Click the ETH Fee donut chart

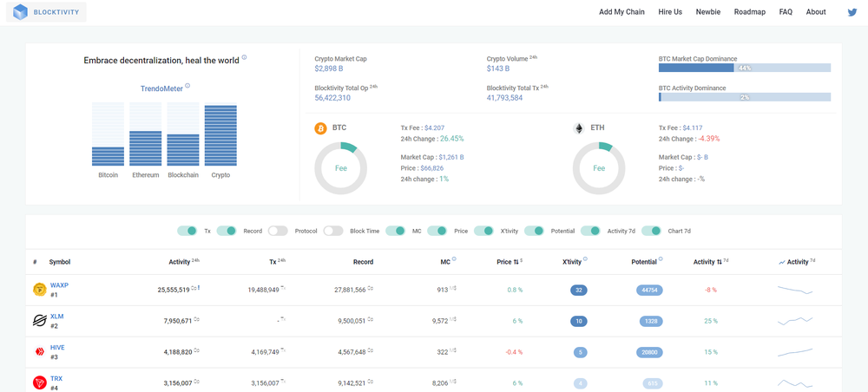599,168
